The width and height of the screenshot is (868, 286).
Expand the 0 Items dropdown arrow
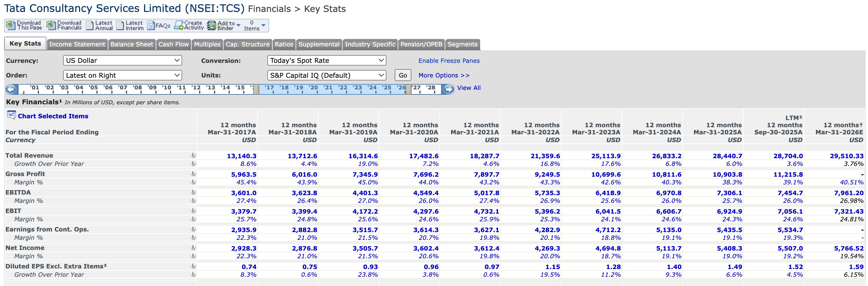[263, 25]
